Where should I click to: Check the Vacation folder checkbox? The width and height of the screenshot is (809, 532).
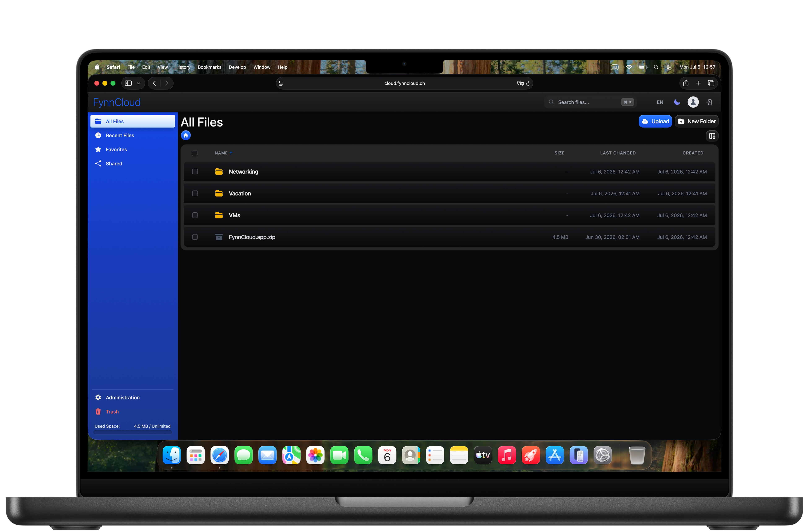(x=195, y=193)
